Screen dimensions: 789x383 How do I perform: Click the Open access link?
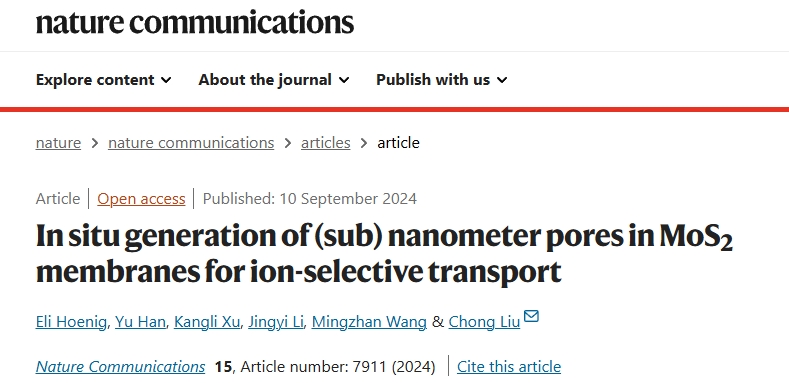pyautogui.click(x=141, y=199)
